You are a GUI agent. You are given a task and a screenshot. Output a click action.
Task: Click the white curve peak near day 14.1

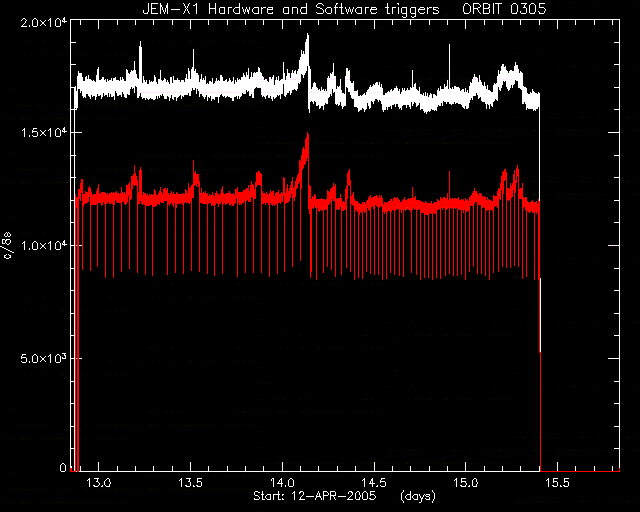tap(307, 37)
